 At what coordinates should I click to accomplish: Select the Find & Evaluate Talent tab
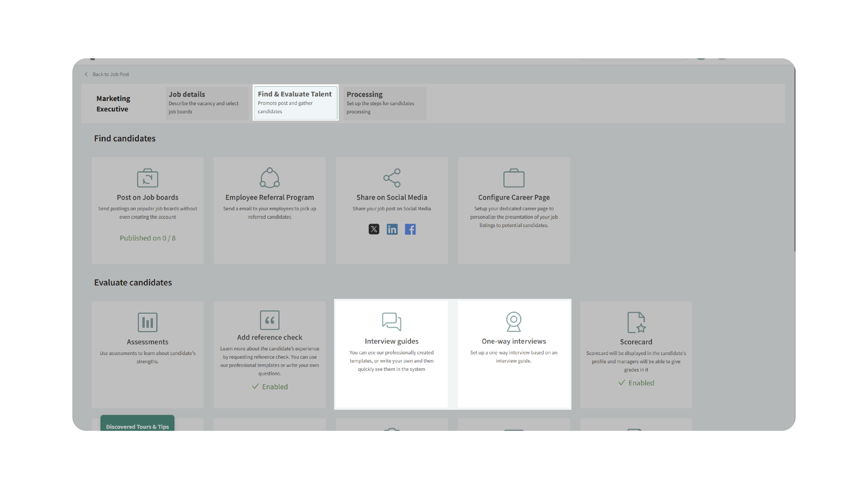coord(295,102)
